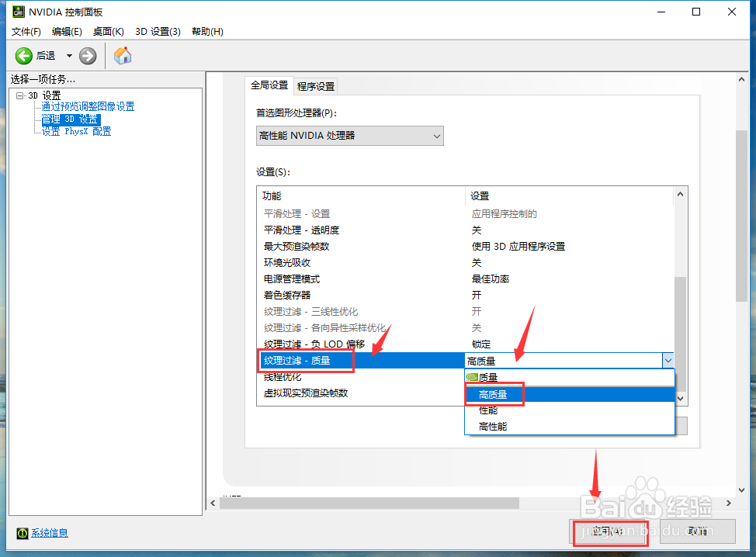The width and height of the screenshot is (756, 557).
Task: Select the 平滑处理 - 透明度 row
Action: pyautogui.click(x=465, y=230)
